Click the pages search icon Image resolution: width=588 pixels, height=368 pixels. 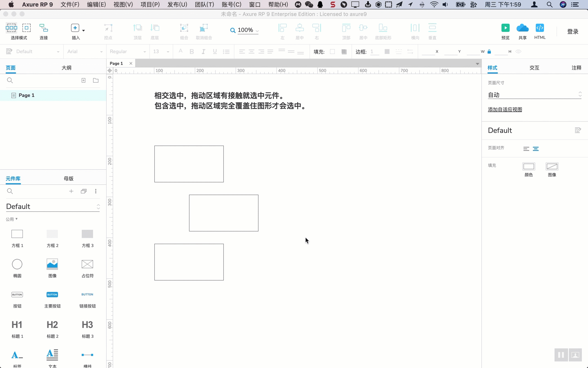coord(10,81)
